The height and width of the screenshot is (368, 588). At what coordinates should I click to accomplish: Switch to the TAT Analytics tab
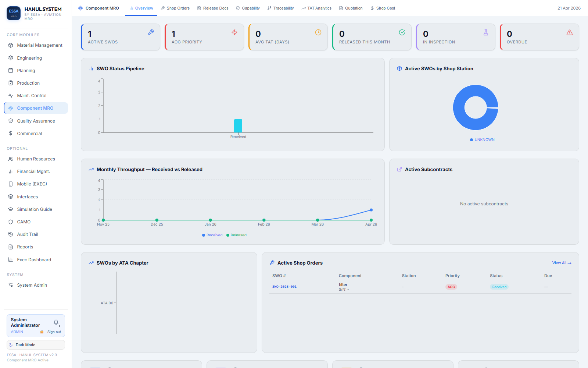point(316,8)
